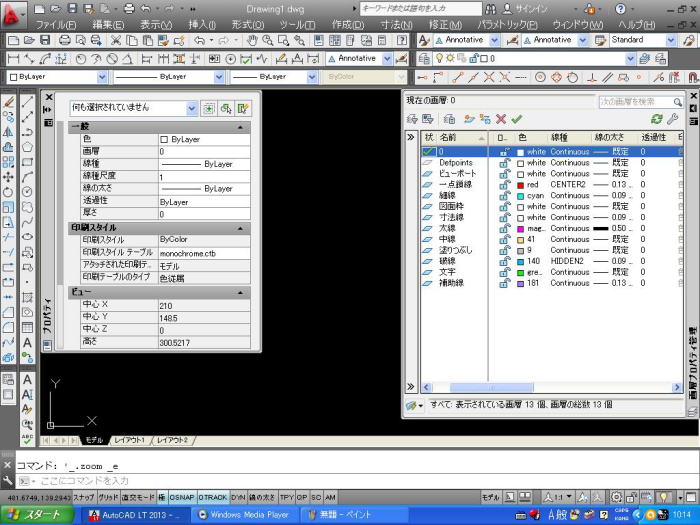Click the Snap to Center circle icon

pos(540,78)
